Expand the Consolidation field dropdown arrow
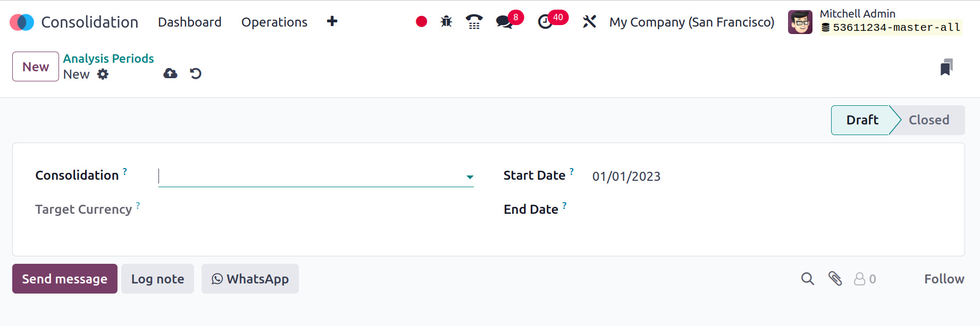Viewport: 980px width, 326px height. coord(470,177)
